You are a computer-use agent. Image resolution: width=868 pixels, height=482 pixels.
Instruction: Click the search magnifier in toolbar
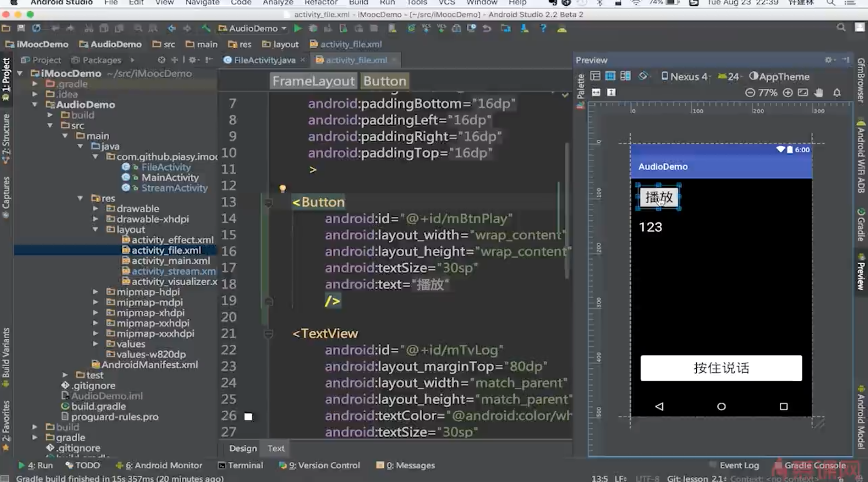pyautogui.click(x=841, y=28)
